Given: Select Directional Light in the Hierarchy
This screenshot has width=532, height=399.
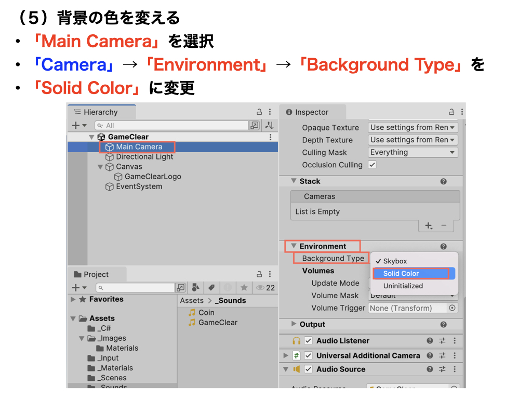Looking at the screenshot, I should [144, 156].
